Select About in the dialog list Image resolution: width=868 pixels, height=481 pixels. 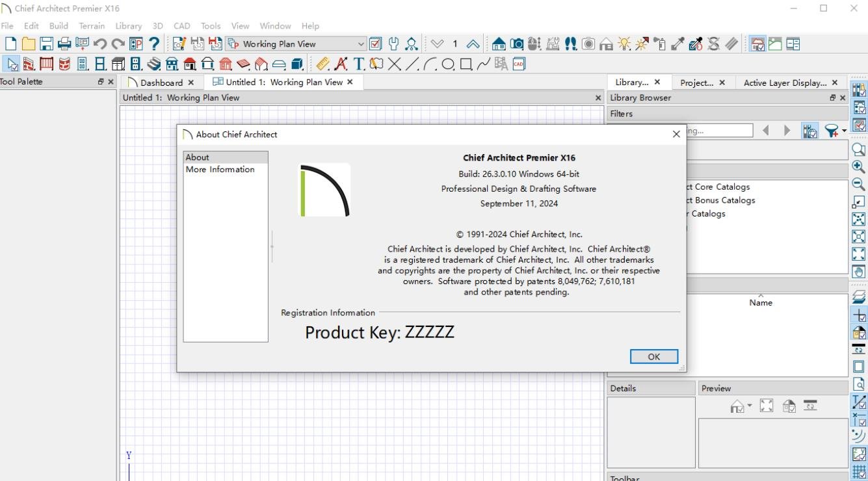(226, 157)
